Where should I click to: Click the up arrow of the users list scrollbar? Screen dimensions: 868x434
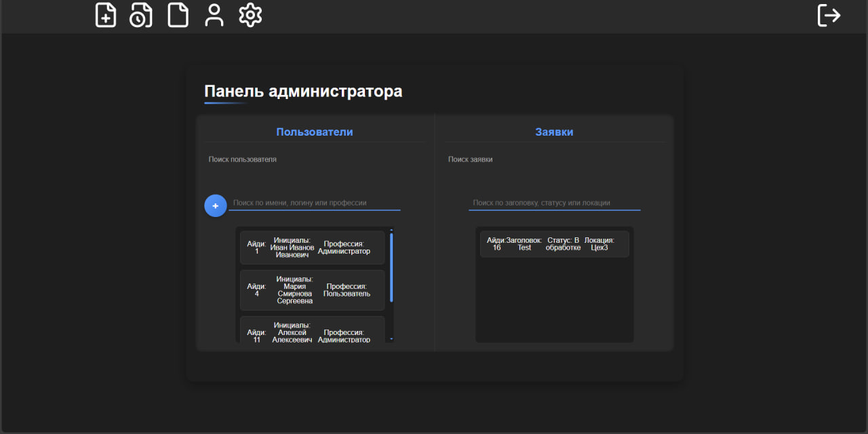click(391, 230)
